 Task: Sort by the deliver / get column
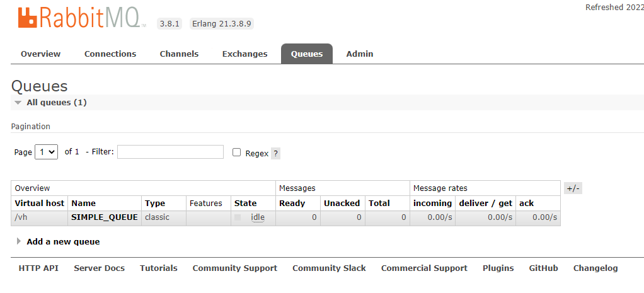point(485,204)
